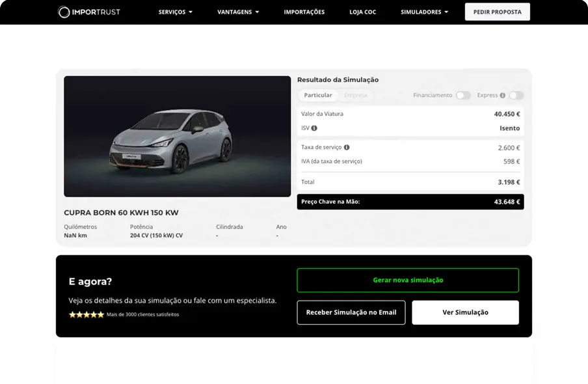Switch to the Empresa option
The image size is (588, 384).
(x=356, y=96)
